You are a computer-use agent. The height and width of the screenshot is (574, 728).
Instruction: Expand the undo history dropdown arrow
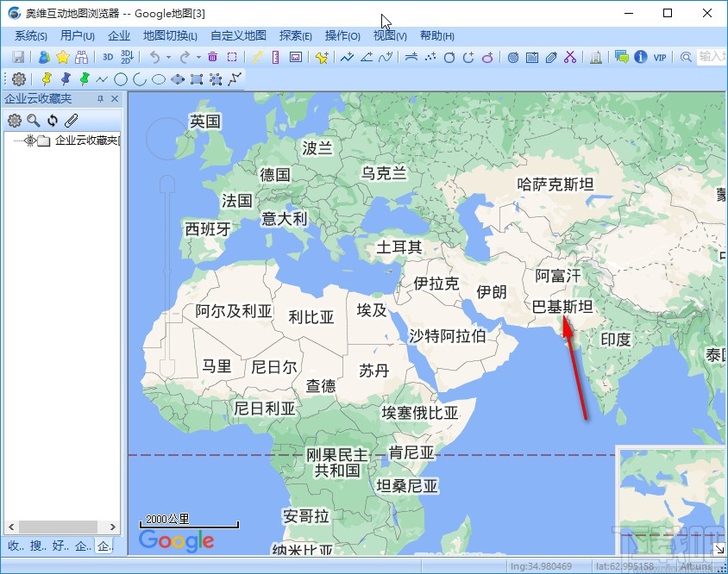tap(168, 58)
